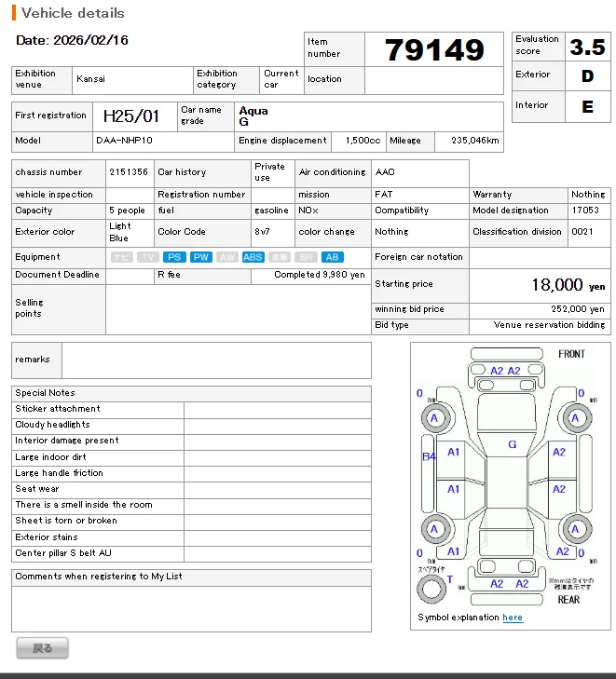Image resolution: width=616 pixels, height=679 pixels.
Task: Click the classification division 0021
Action: [582, 232]
